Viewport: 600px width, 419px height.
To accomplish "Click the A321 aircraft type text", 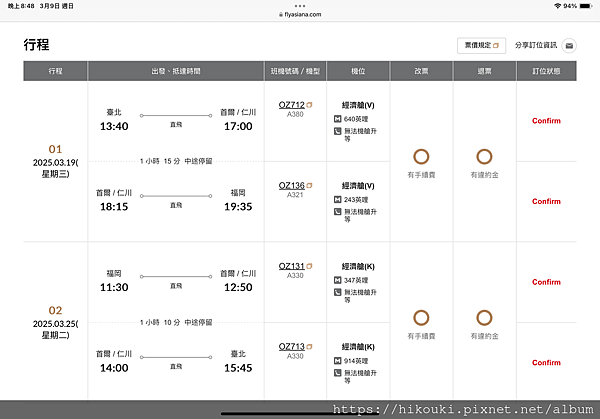I will (295, 195).
